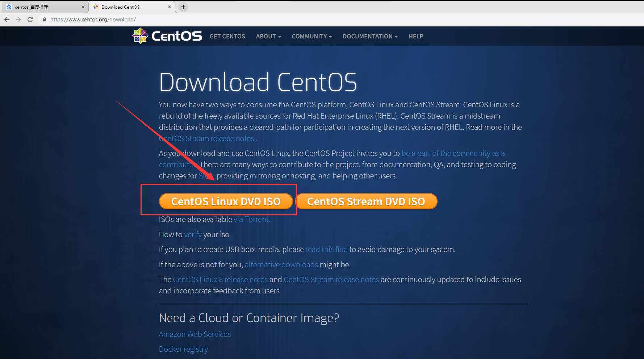Open the 'via Torrent' link
This screenshot has width=644, height=359.
(252, 219)
